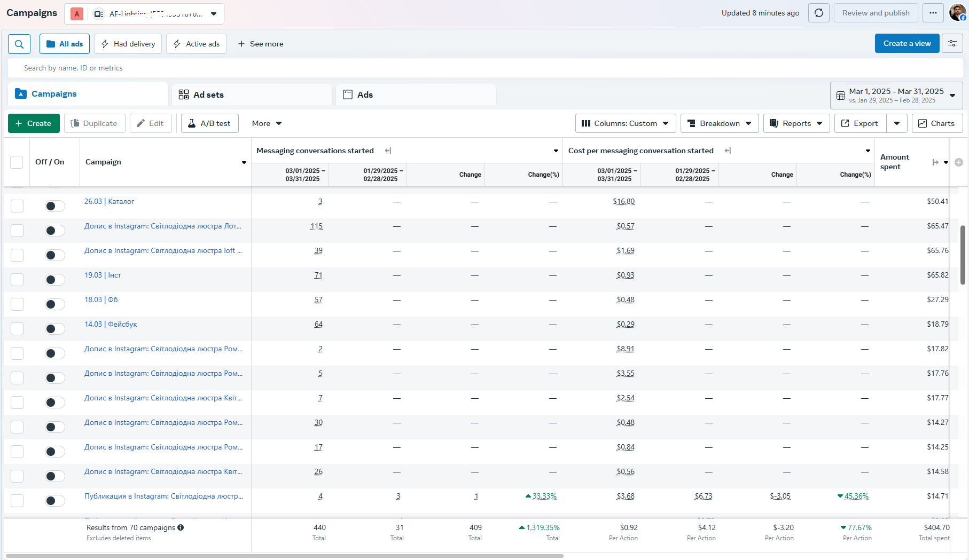
Task: Open the view settings sliders icon
Action: coord(952,44)
